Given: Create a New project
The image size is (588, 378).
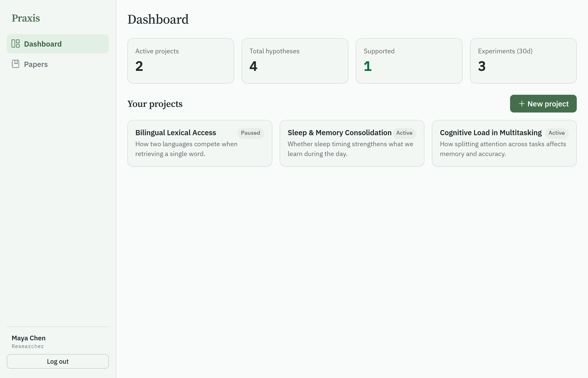Looking at the screenshot, I should [543, 104].
